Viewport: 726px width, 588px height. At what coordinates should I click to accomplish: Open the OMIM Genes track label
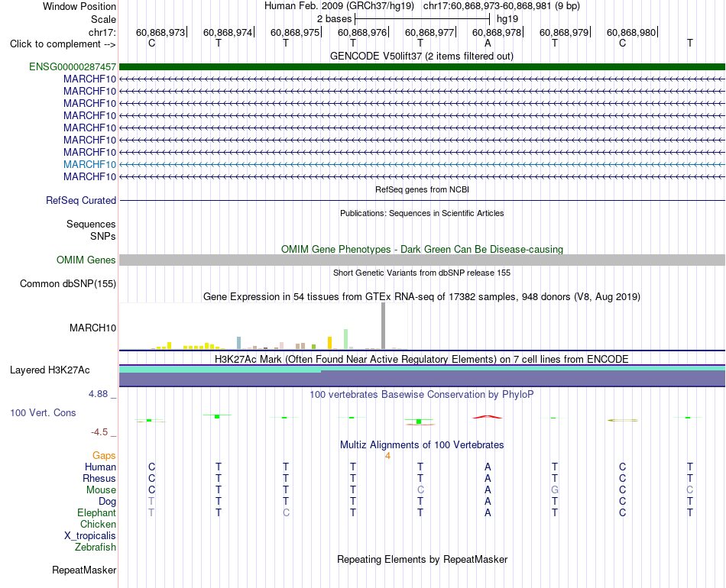point(86,260)
